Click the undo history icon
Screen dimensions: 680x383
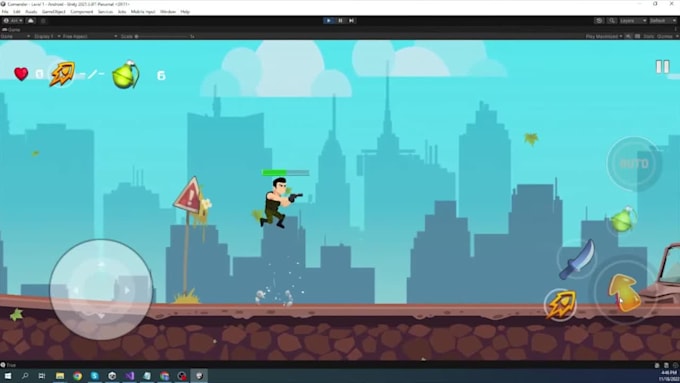pos(599,20)
